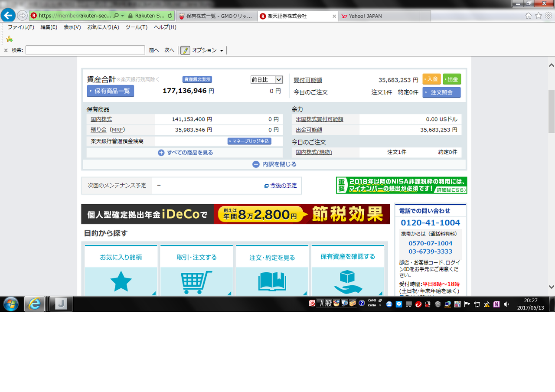Click the J application taskbar icon
Screen dimensions: 555x392
(61, 304)
